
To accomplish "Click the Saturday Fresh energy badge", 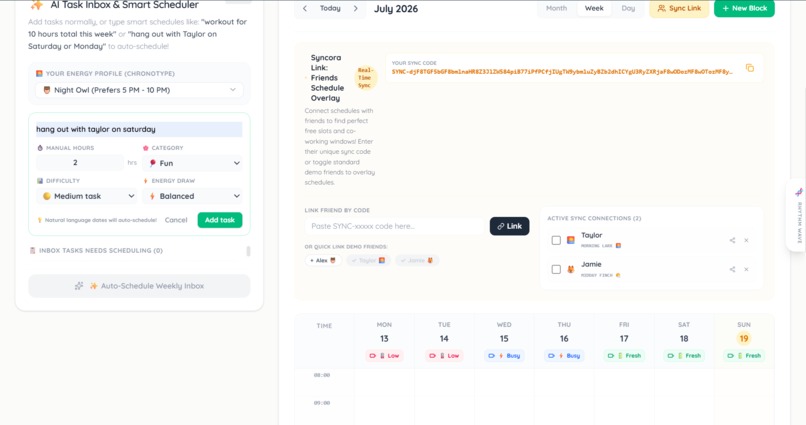I will pyautogui.click(x=684, y=356).
